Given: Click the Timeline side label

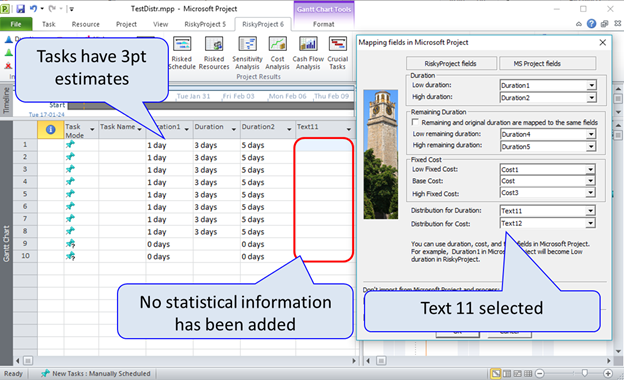Looking at the screenshot, I should point(6,100).
